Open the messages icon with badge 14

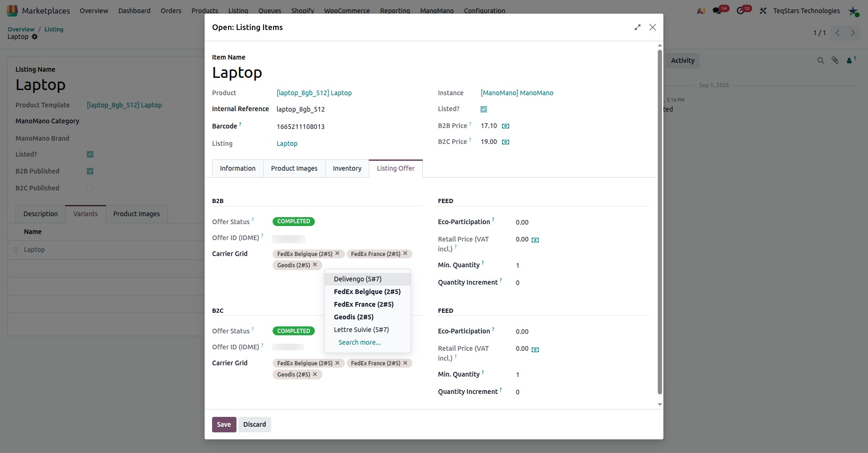click(717, 11)
